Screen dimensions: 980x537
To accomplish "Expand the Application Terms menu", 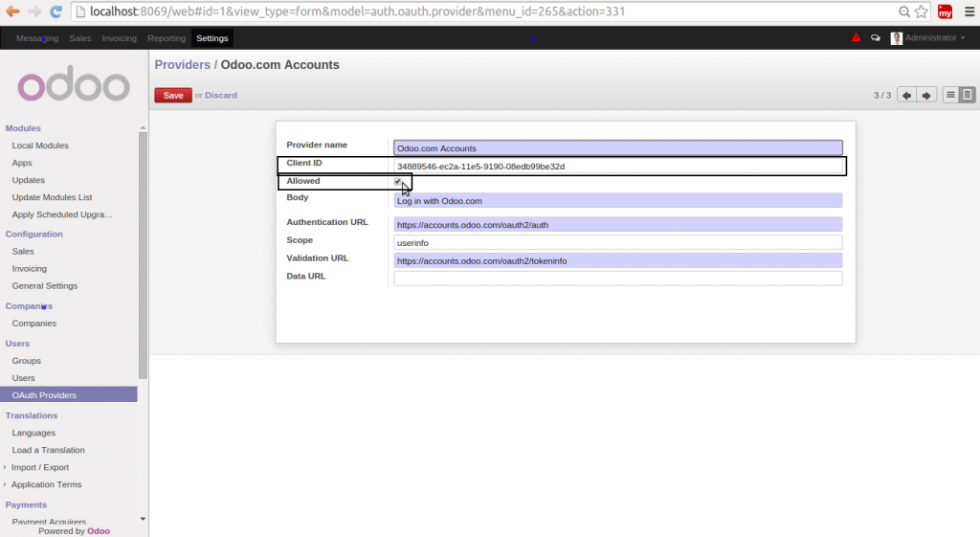I will point(46,484).
